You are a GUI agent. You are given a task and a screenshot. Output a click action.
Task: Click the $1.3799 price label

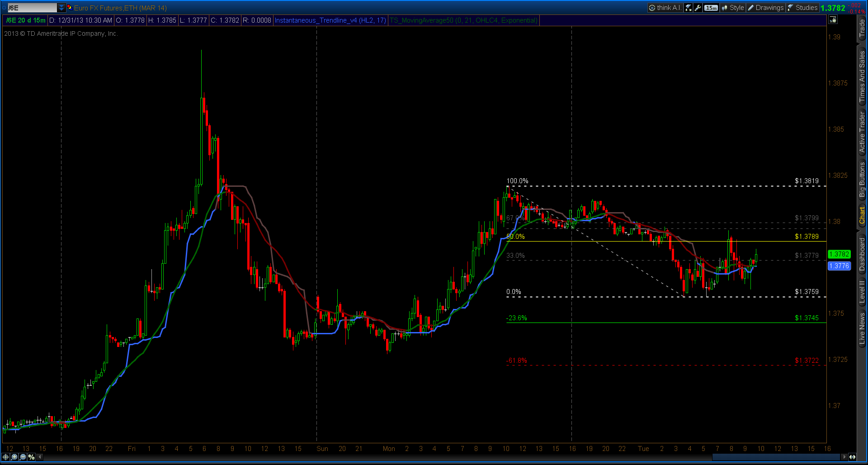point(807,218)
